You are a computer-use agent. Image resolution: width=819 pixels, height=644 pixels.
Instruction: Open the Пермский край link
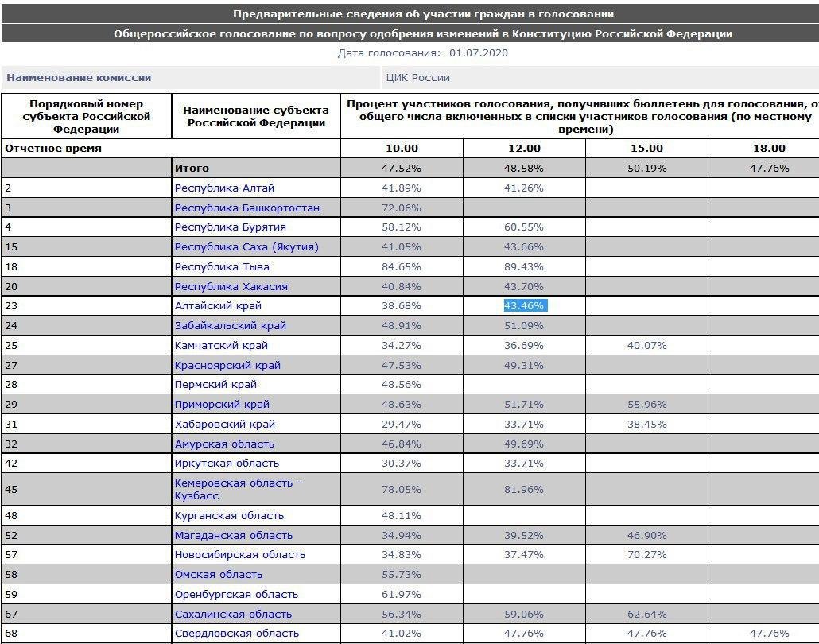(x=215, y=385)
